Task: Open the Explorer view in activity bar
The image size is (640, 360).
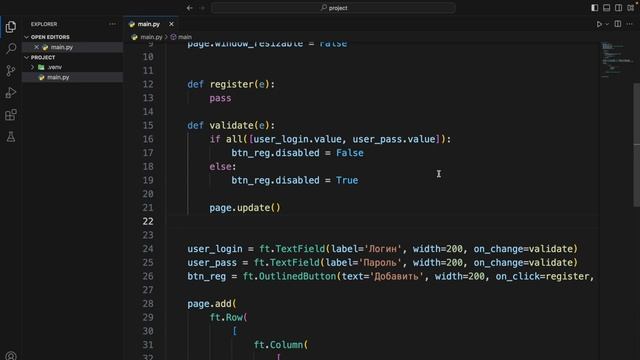Action: click(11, 27)
